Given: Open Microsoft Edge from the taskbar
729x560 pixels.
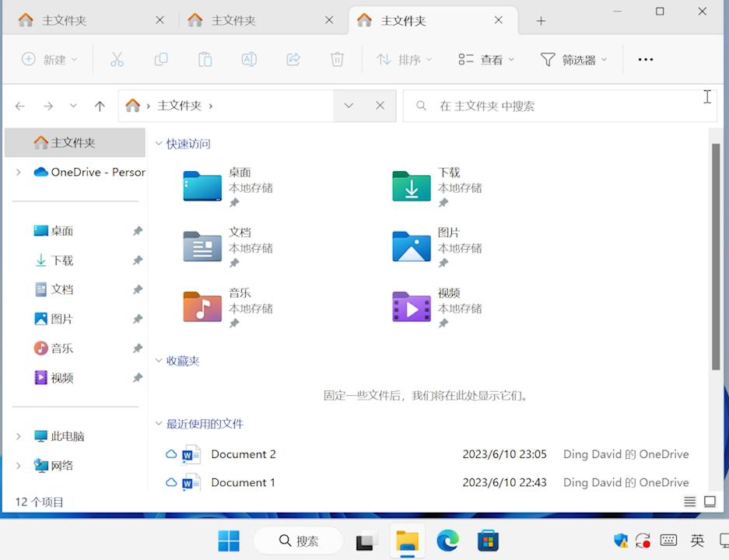Looking at the screenshot, I should [x=447, y=540].
